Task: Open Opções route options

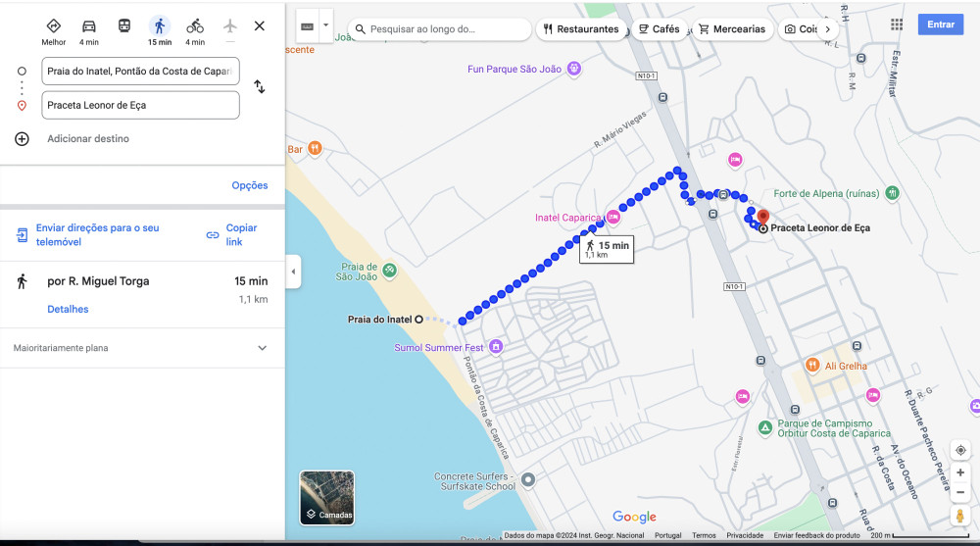Action: pos(249,185)
